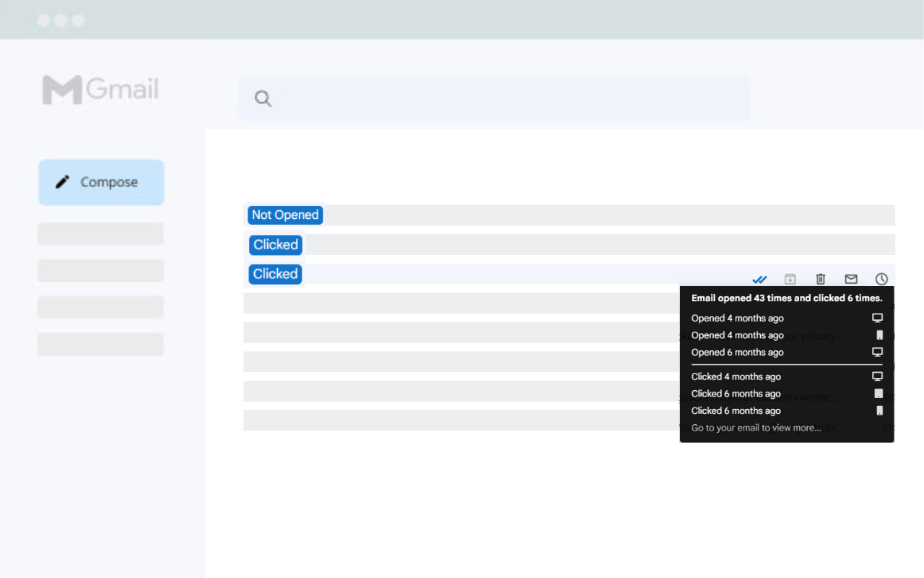The image size is (924, 578).
Task: Click the Compose button
Action: pyautogui.click(x=101, y=182)
